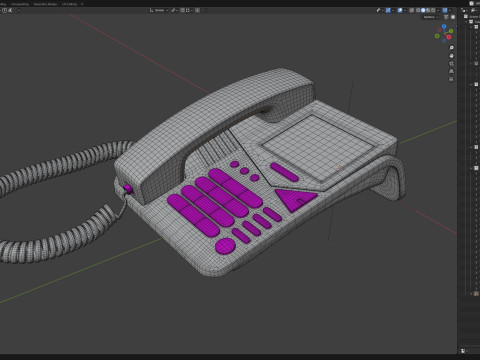This screenshot has width=480, height=360.
Task: Select solid viewport shading sphere
Action: click(x=423, y=10)
